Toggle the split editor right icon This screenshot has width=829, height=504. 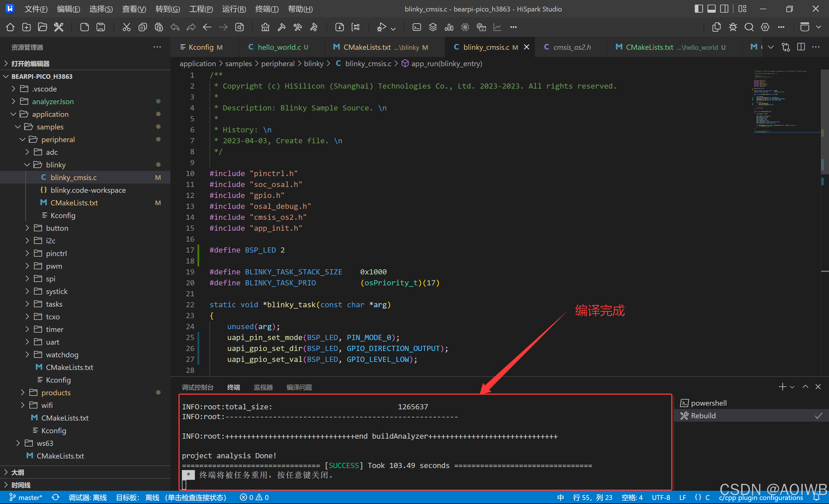pos(801,47)
